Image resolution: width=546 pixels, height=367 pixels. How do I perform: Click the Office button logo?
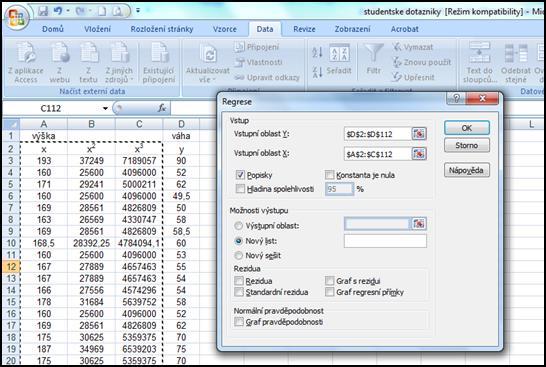[x=16, y=18]
